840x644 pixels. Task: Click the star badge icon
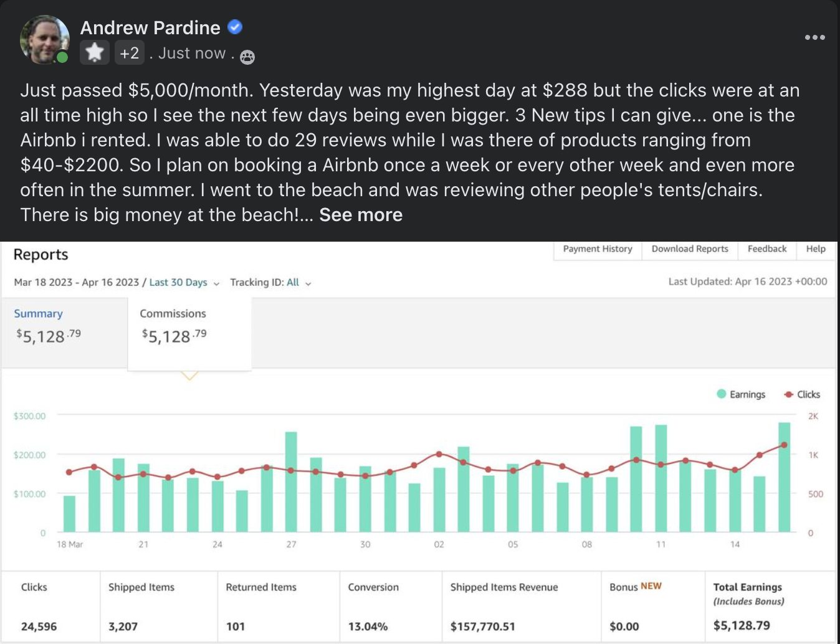coord(95,53)
